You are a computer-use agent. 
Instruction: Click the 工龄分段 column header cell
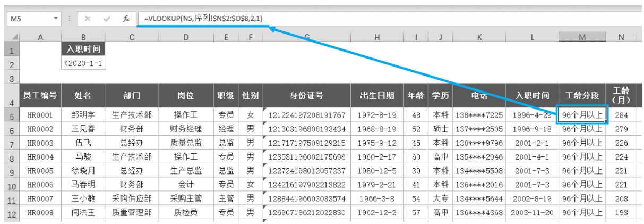(582, 96)
